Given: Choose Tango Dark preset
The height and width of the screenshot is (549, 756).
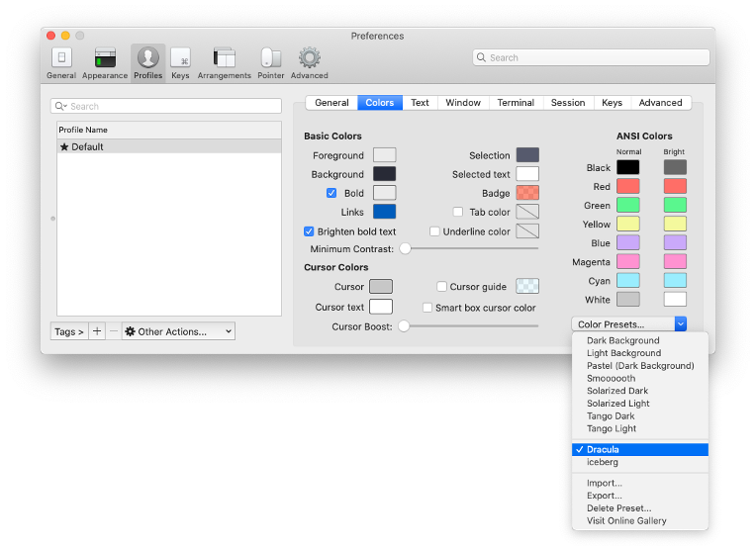Looking at the screenshot, I should 640,415.
